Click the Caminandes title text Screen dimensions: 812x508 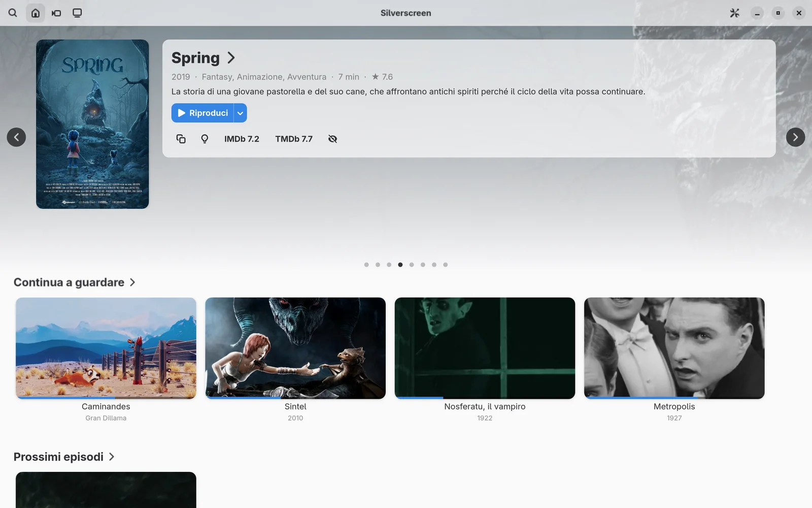(106, 406)
